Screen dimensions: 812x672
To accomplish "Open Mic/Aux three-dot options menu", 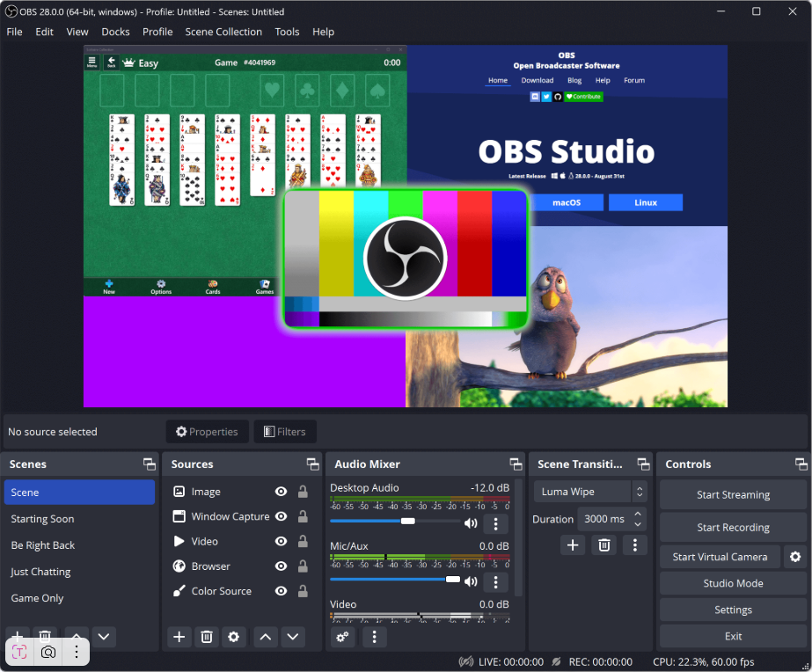I will (495, 582).
